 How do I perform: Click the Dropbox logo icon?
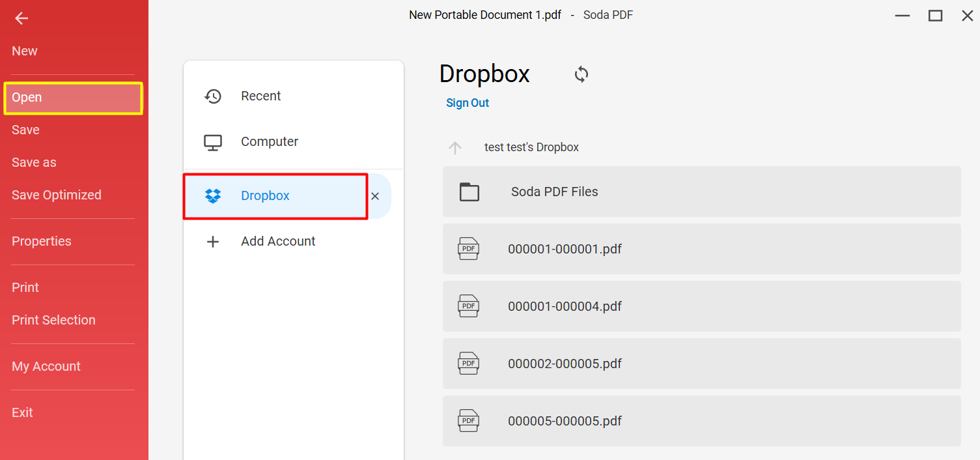[x=213, y=195]
